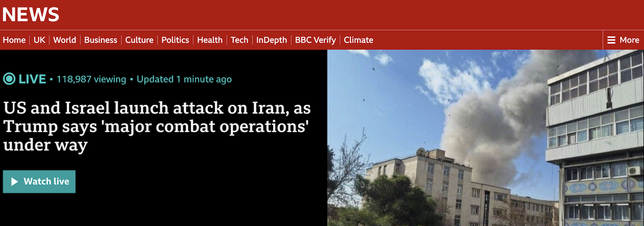
Task: Click the NEWS logo
Action: (31, 15)
